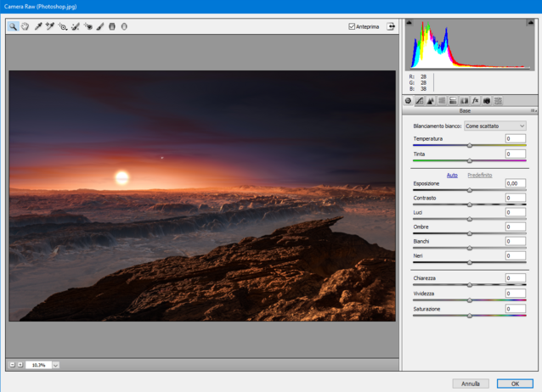Click the Contrasto value field
The height and width of the screenshot is (392, 542).
(516, 198)
